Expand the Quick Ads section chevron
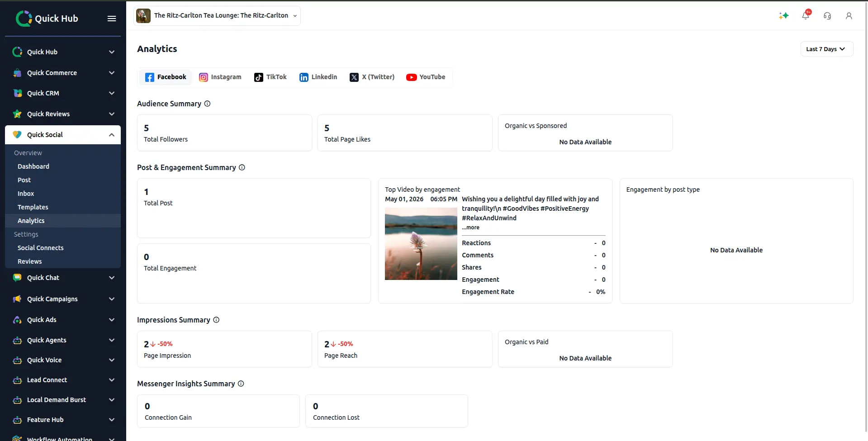Screen dimensions: 868x441 112,320
